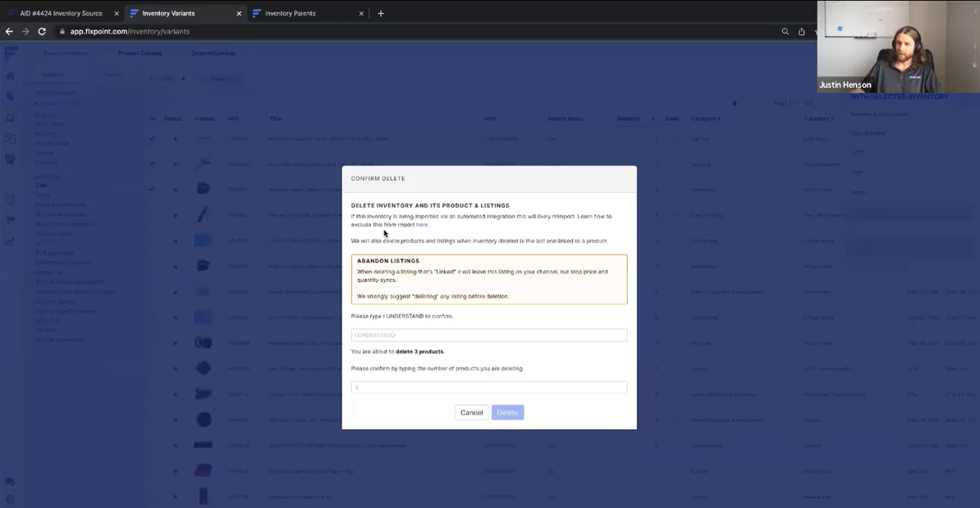This screenshot has height=508, width=980.
Task: Switch to the Variants sub-tab
Action: tap(52, 75)
